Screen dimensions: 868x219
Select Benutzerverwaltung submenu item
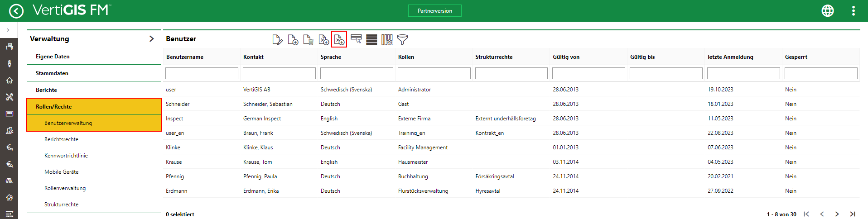click(94, 123)
